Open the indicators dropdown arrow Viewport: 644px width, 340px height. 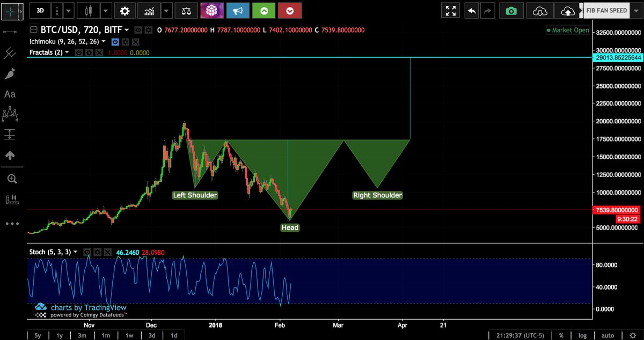[x=166, y=10]
